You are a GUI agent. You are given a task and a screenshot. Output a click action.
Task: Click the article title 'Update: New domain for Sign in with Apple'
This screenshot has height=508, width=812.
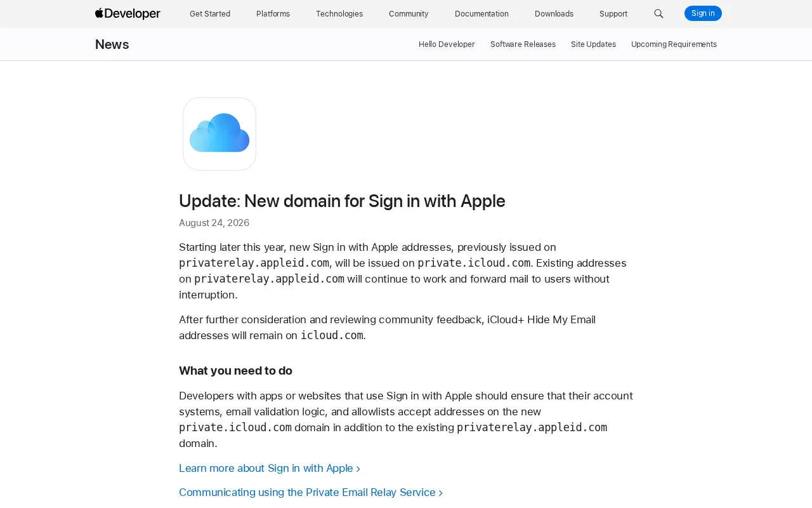(342, 201)
